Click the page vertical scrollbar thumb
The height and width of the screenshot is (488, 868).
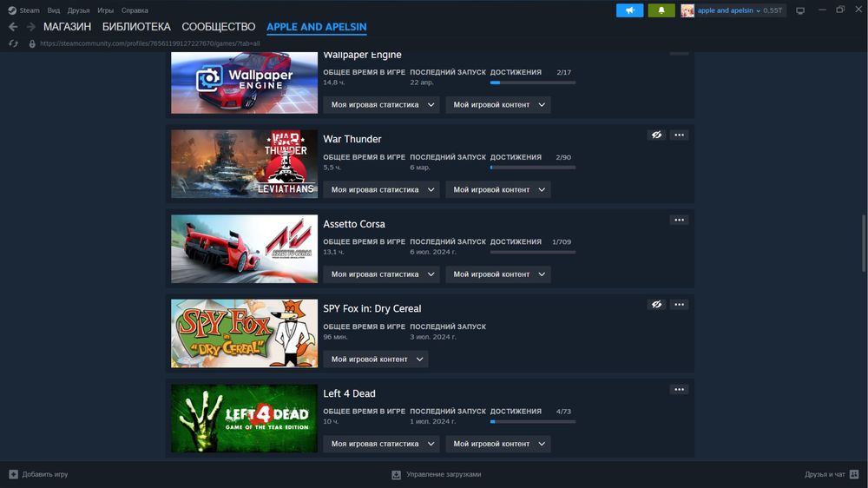[x=864, y=243]
